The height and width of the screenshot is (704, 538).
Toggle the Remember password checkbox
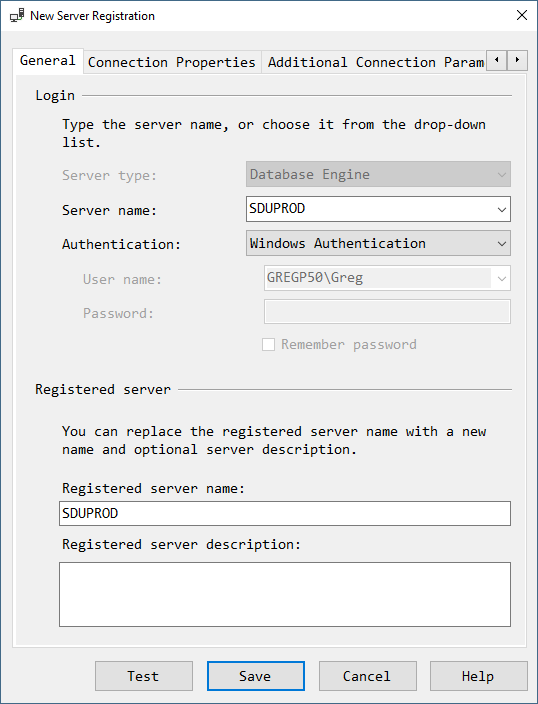269,345
